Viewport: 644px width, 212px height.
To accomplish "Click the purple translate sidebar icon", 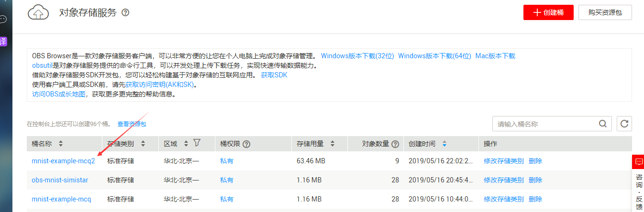I will [3, 42].
